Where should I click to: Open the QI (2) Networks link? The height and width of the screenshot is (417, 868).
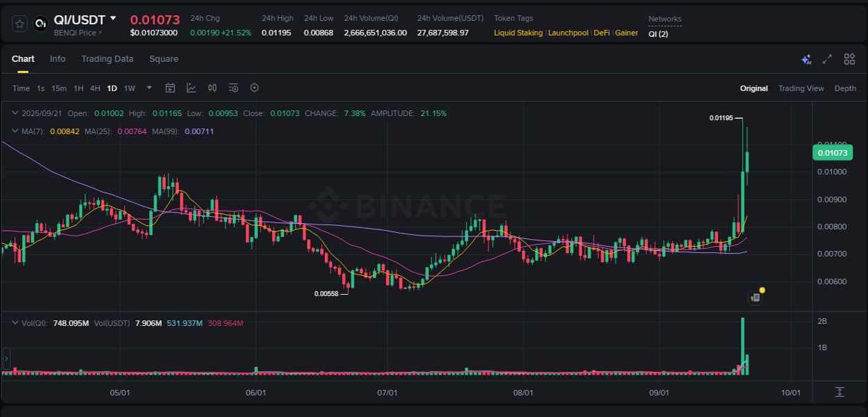[x=656, y=33]
